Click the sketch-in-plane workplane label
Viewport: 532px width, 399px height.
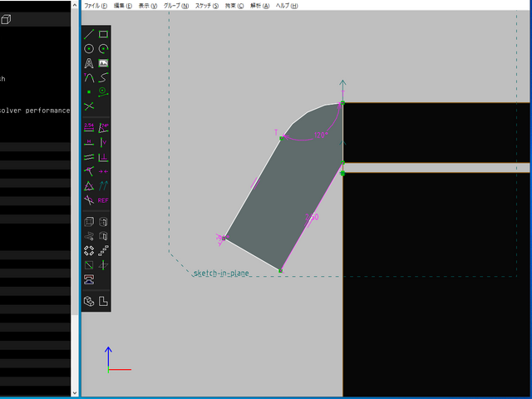[220, 273]
